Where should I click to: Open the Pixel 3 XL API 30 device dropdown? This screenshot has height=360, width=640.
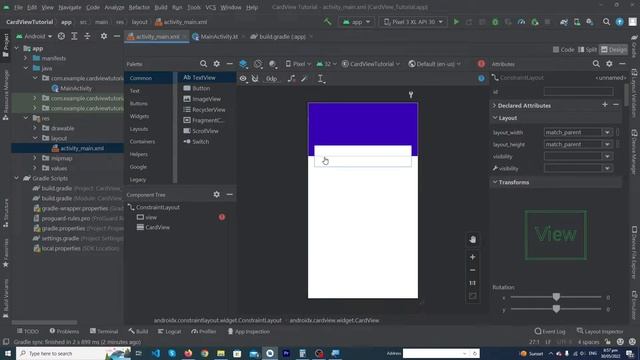(x=413, y=22)
